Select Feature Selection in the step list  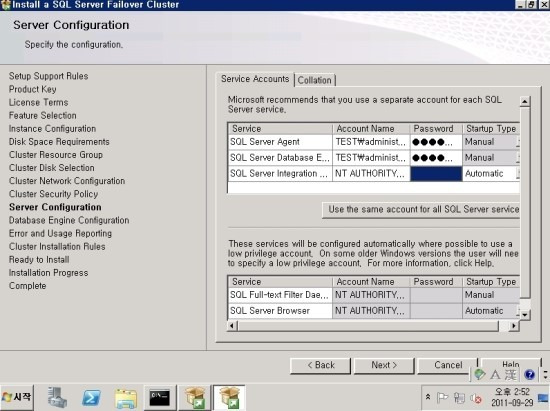42,115
